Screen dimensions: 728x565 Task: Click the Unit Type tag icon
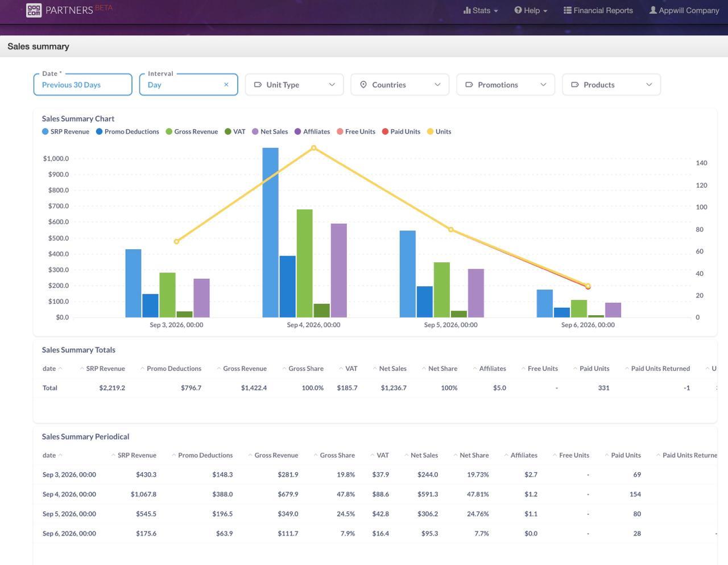pyautogui.click(x=258, y=85)
